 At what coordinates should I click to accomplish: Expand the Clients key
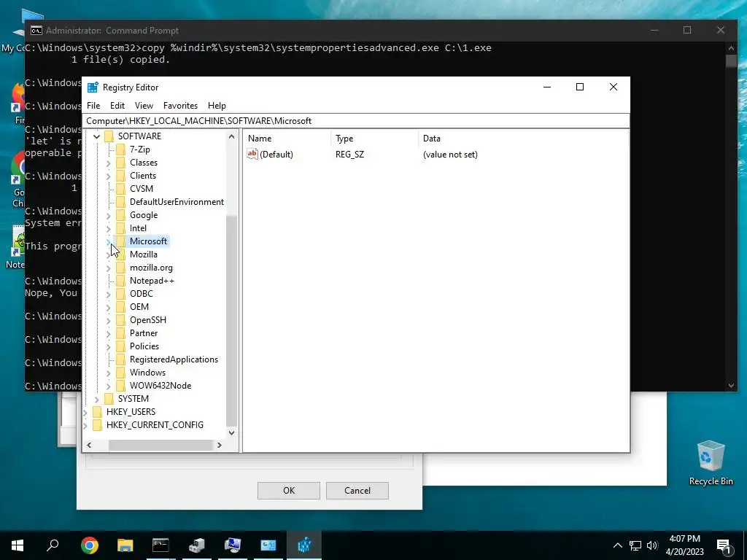click(109, 176)
